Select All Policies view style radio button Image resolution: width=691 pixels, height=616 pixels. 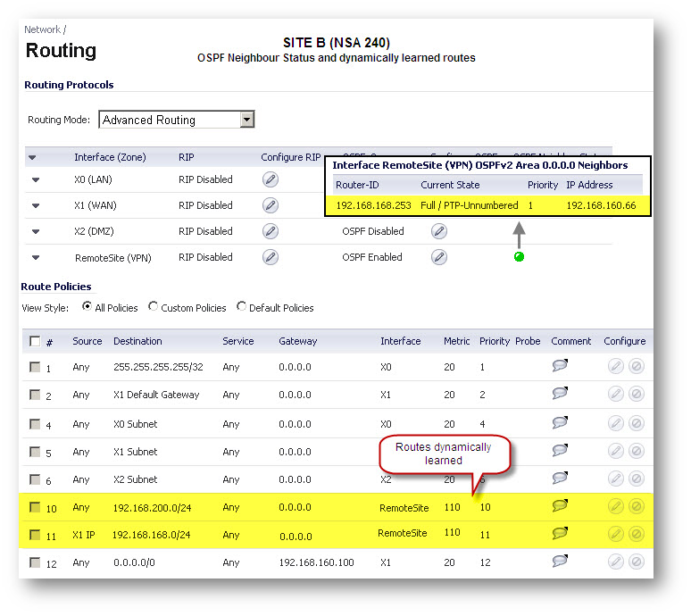coord(87,307)
